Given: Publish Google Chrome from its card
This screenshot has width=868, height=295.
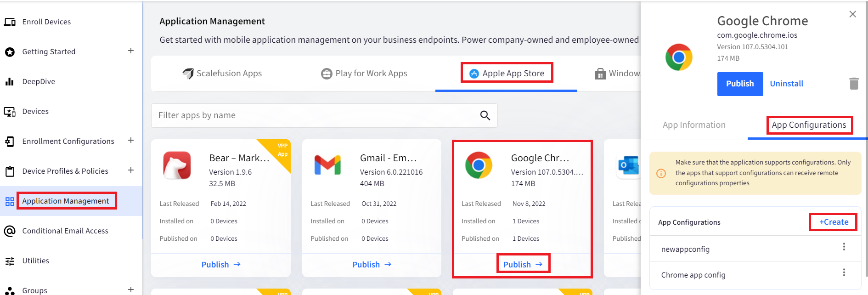Looking at the screenshot, I should 523,265.
